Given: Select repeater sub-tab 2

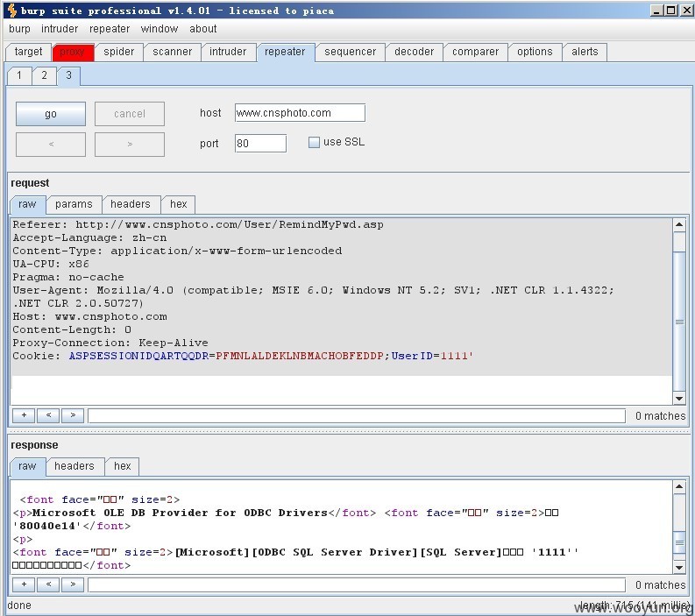Looking at the screenshot, I should click(44, 75).
